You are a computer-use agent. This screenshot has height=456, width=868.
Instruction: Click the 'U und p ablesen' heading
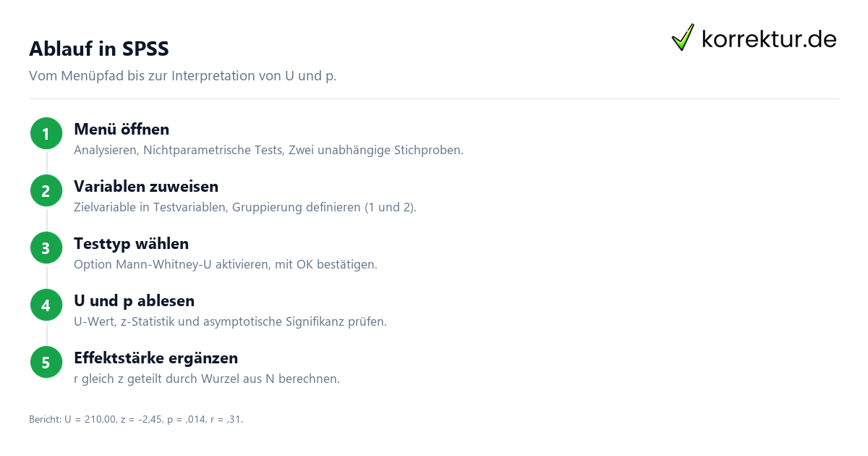tap(134, 301)
